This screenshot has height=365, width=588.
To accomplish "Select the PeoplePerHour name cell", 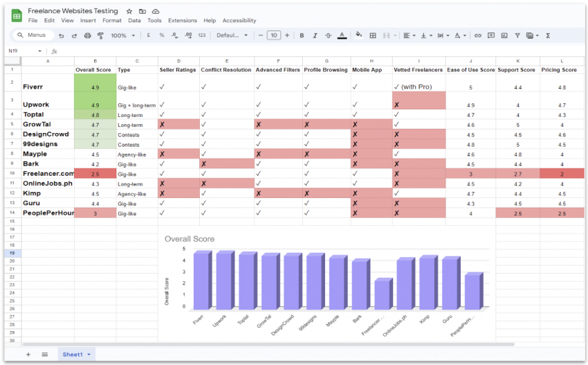I will pos(48,213).
